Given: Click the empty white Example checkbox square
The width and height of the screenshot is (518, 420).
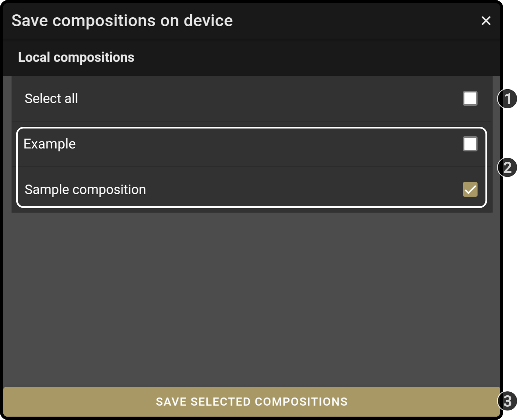Looking at the screenshot, I should pos(470,144).
